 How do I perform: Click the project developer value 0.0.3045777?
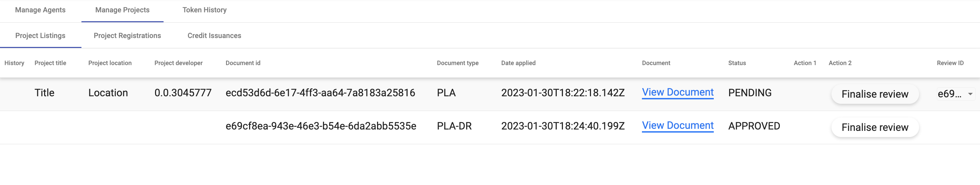tap(183, 93)
